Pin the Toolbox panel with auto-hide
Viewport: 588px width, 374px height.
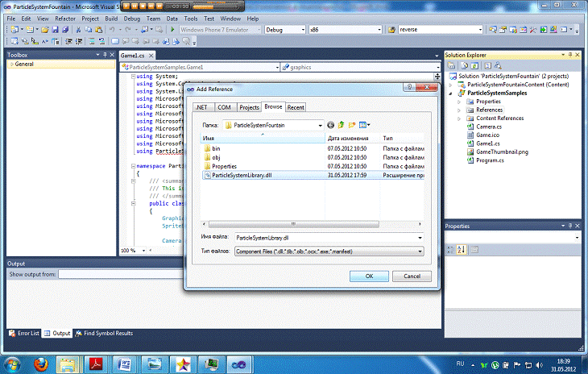[106, 55]
